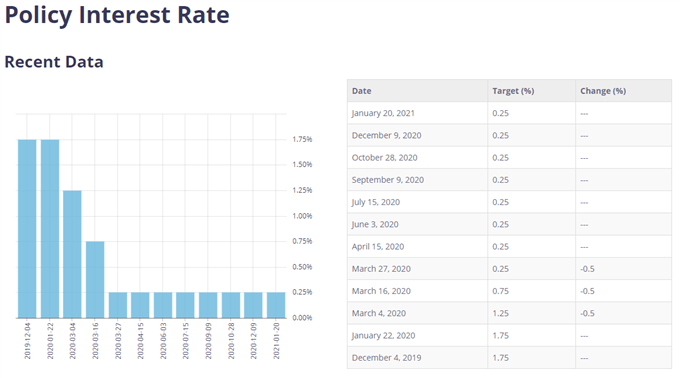Screen dimensions: 680x378
Task: Click the 2020-06-03 x-axis date label
Action: [163, 341]
